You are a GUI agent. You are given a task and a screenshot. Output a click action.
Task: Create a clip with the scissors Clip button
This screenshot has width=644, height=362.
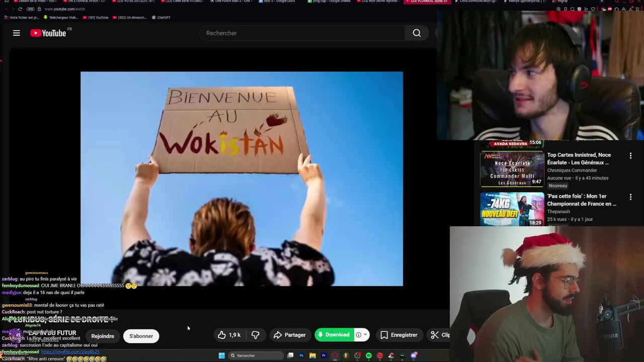440,335
